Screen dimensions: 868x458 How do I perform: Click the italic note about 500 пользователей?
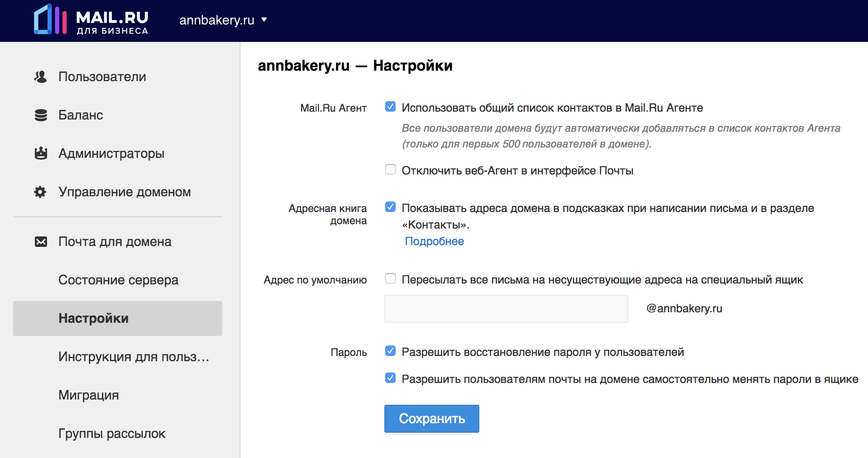click(x=621, y=136)
